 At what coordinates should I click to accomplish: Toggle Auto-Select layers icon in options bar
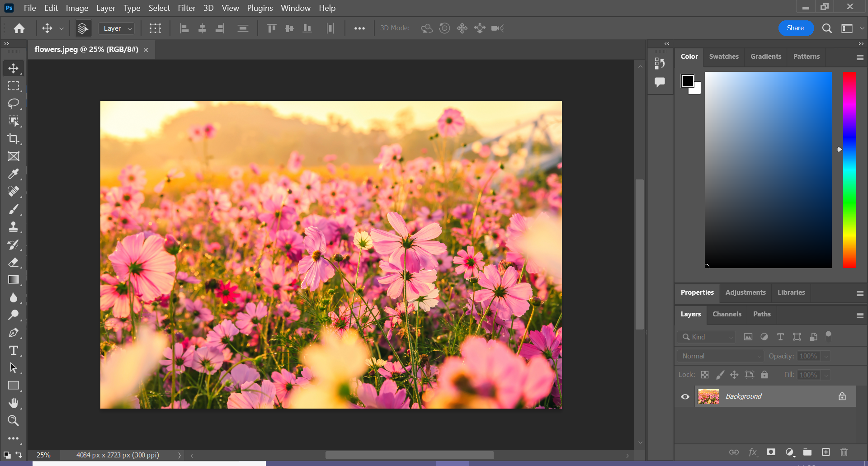pos(83,28)
